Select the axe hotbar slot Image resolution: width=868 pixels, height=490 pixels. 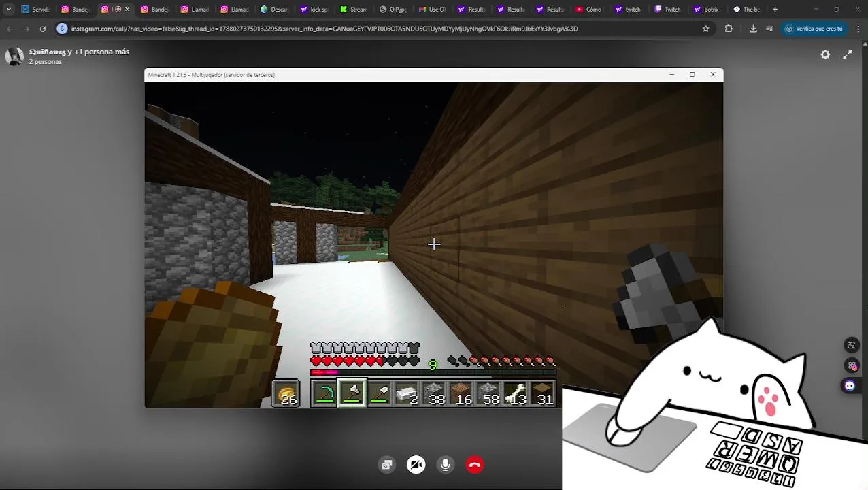(352, 394)
